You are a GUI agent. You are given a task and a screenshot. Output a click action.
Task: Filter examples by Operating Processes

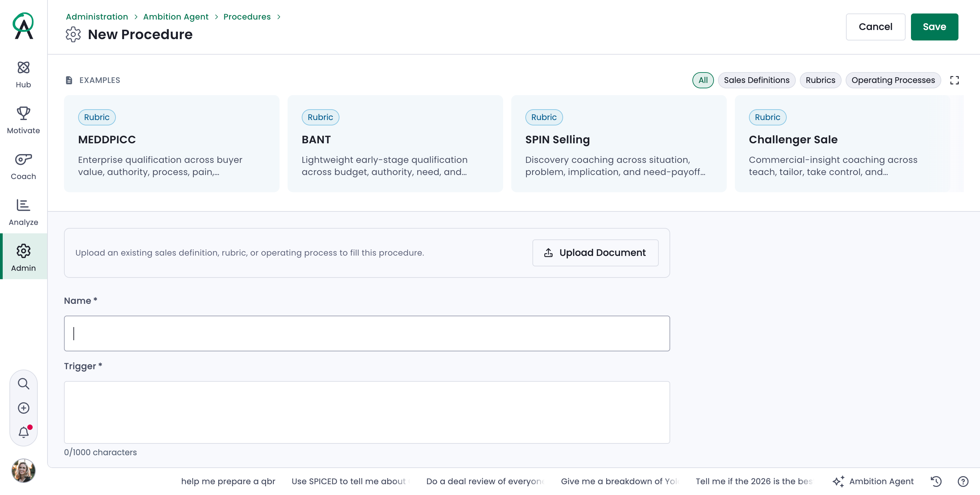tap(893, 80)
